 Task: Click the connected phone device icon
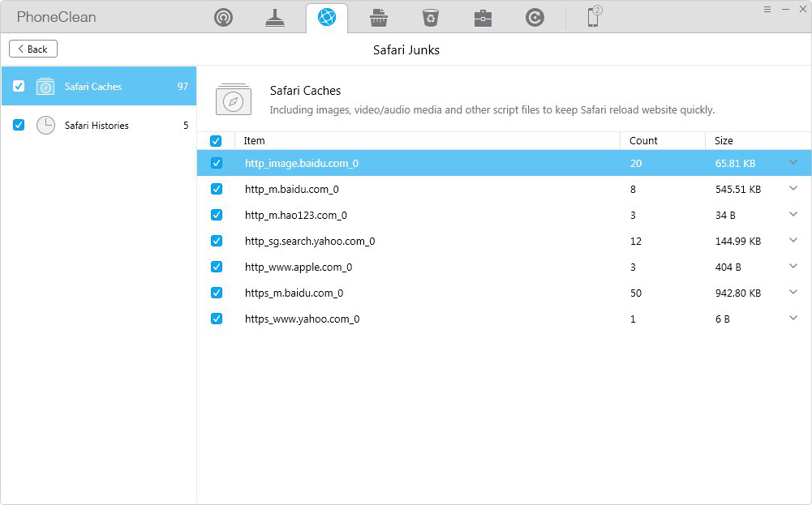[594, 17]
